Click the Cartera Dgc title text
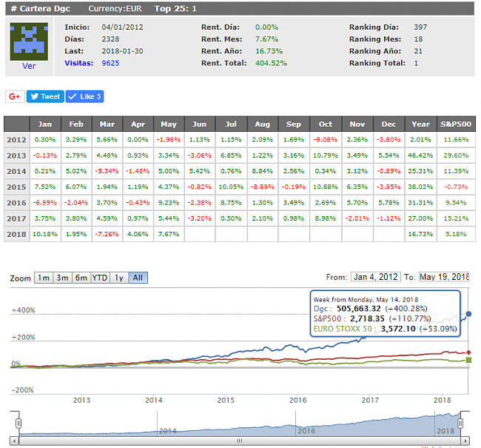Viewport: 481px width, 448px height. coord(45,9)
